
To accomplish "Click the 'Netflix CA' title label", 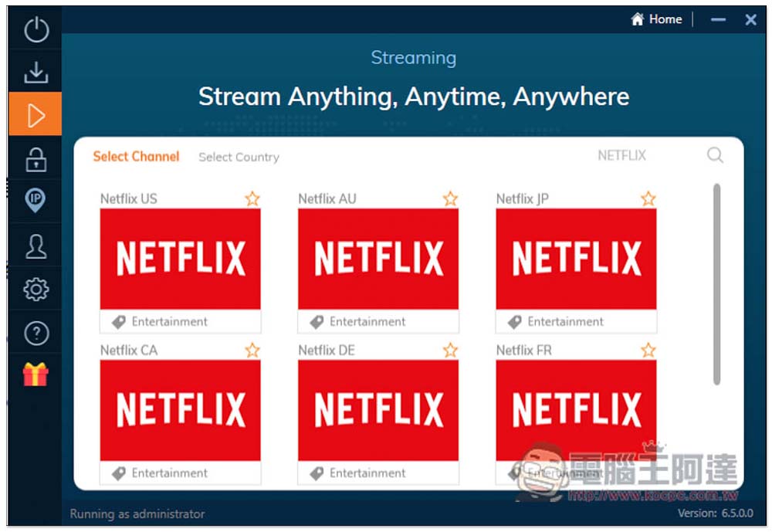I will [x=129, y=351].
